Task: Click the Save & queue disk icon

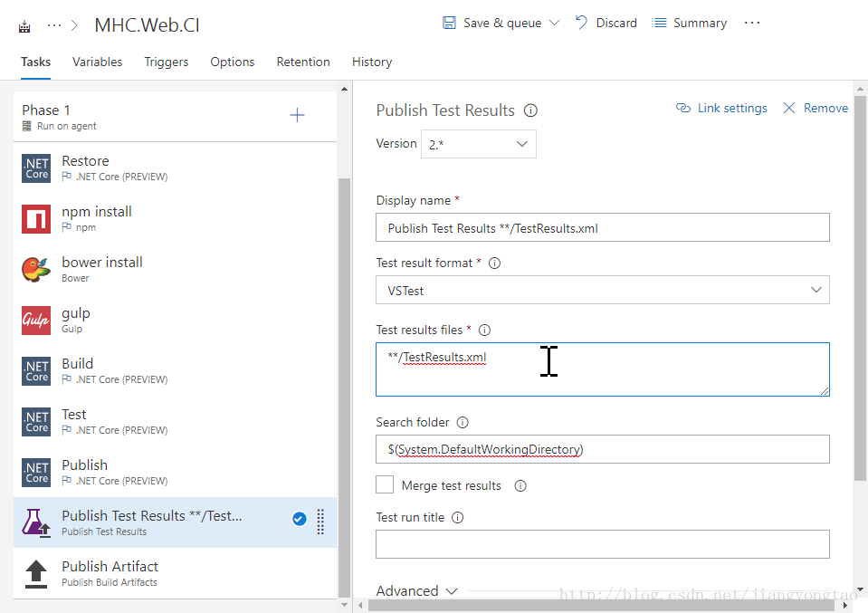Action: click(449, 23)
